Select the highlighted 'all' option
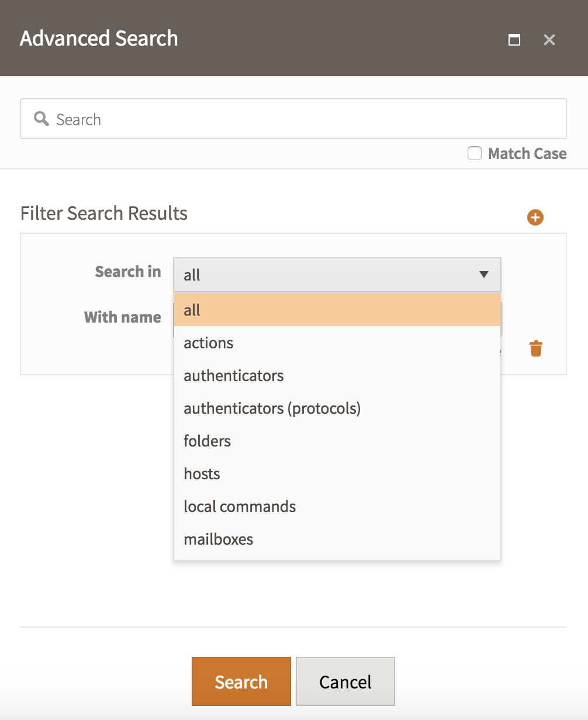The width and height of the screenshot is (588, 720). click(x=337, y=310)
